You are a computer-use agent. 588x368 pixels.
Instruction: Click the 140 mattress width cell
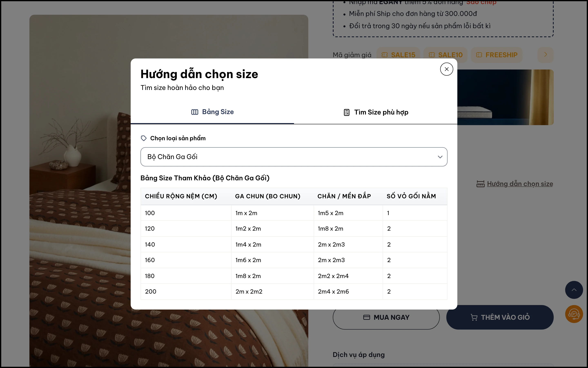point(186,244)
